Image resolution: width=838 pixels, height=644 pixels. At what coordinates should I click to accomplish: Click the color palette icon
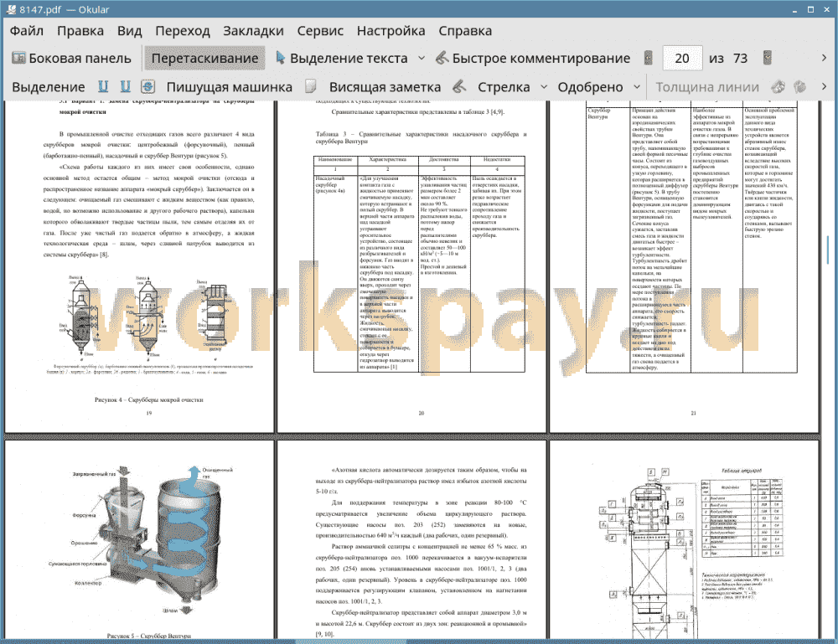[x=779, y=86]
